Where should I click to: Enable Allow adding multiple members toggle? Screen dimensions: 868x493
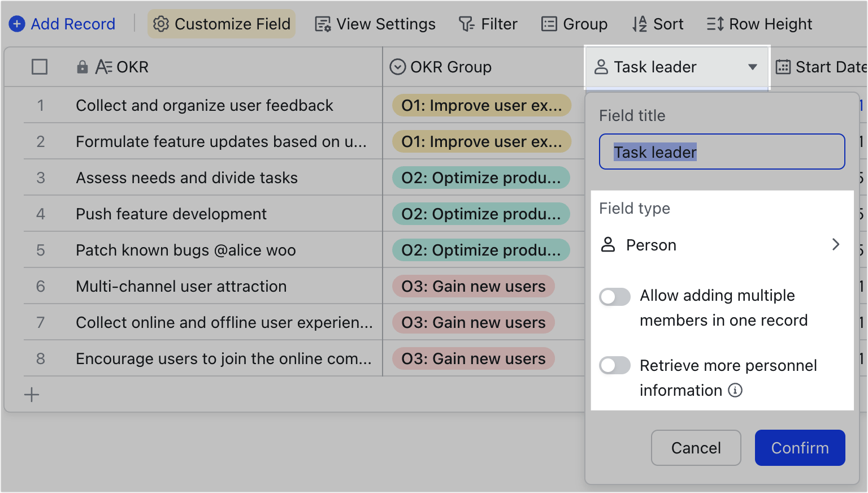[615, 296]
